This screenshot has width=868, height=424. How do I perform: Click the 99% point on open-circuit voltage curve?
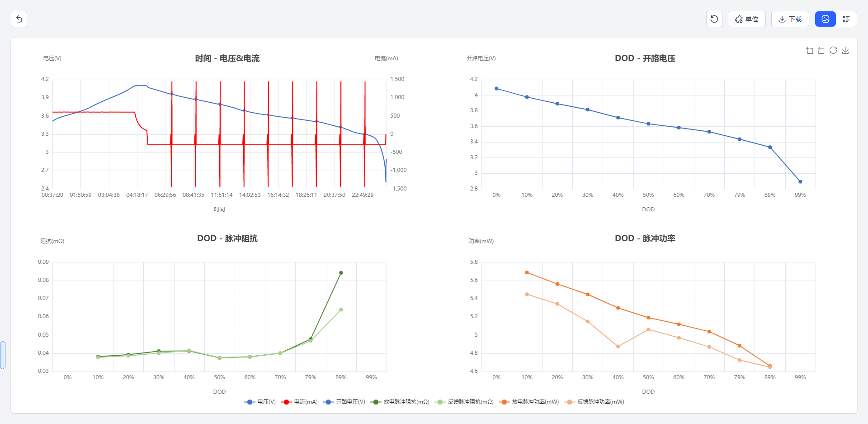pyautogui.click(x=800, y=182)
